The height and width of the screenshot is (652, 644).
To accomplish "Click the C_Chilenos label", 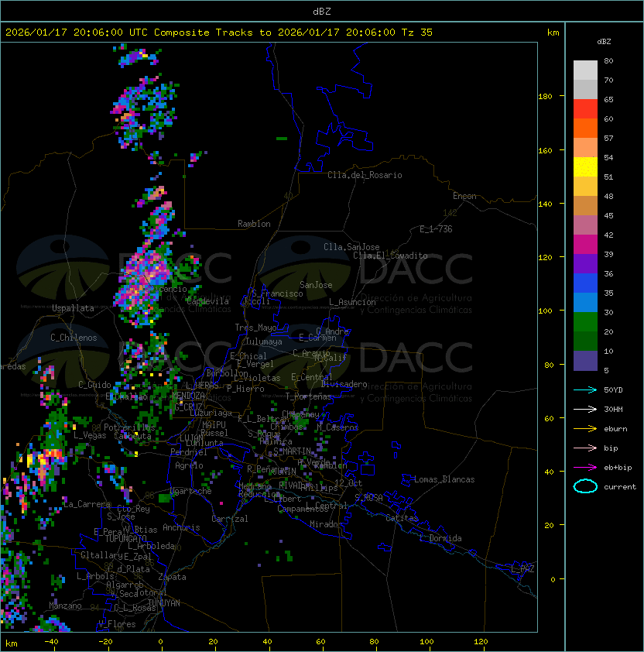I will (x=74, y=338).
